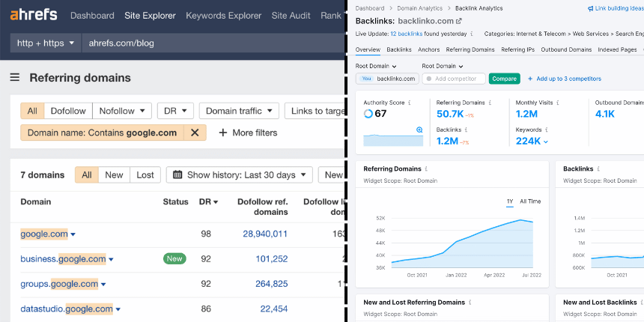Click info icon beside Referring Domains metric
This screenshot has height=322, width=644.
[490, 103]
